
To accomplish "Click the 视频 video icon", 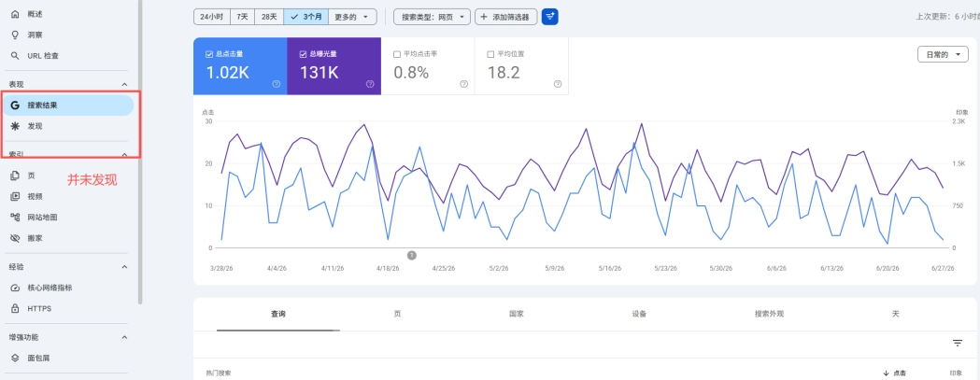I will [x=16, y=196].
